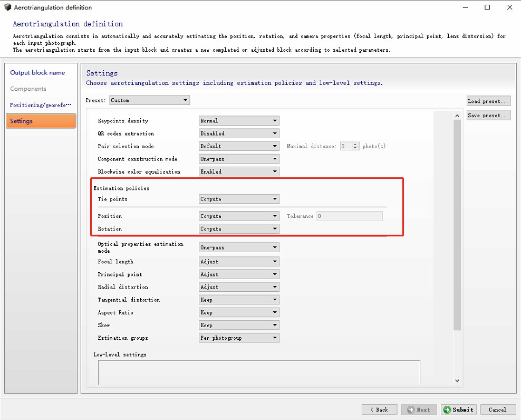This screenshot has height=420, width=521.
Task: Select the highlighted Settings step
Action: point(41,121)
